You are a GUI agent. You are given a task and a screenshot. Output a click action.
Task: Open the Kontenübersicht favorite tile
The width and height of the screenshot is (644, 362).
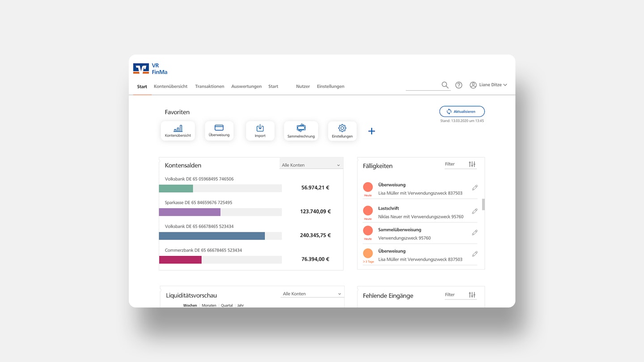point(178,130)
